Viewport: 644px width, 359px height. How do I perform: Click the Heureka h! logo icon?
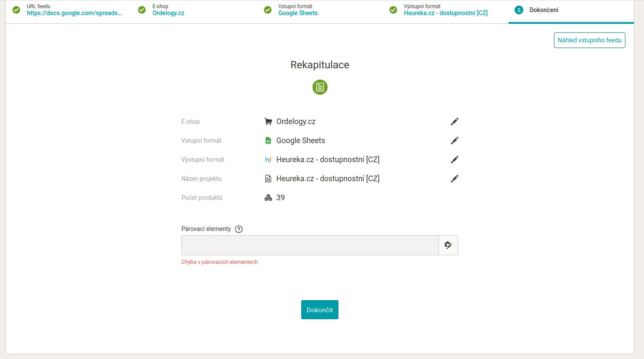pyautogui.click(x=268, y=160)
